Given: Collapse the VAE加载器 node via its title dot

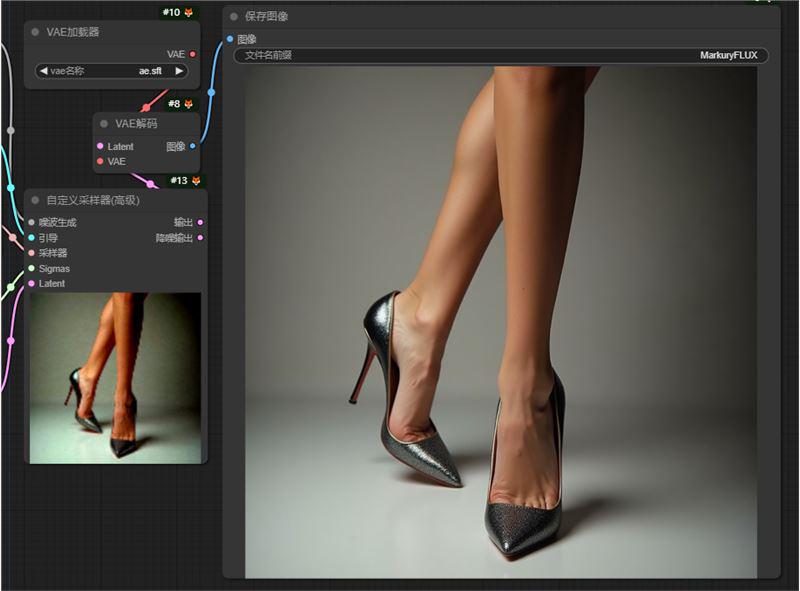Looking at the screenshot, I should click(35, 32).
